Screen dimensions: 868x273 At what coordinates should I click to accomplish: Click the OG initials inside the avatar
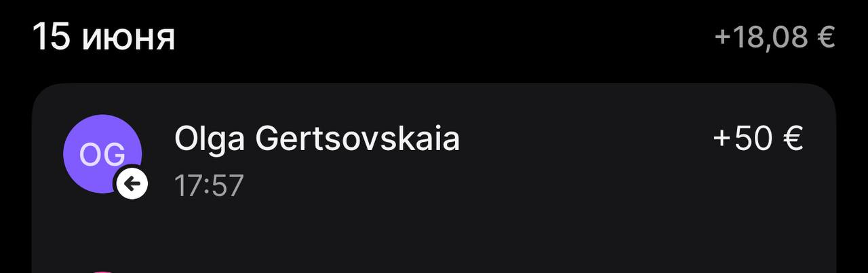click(102, 156)
